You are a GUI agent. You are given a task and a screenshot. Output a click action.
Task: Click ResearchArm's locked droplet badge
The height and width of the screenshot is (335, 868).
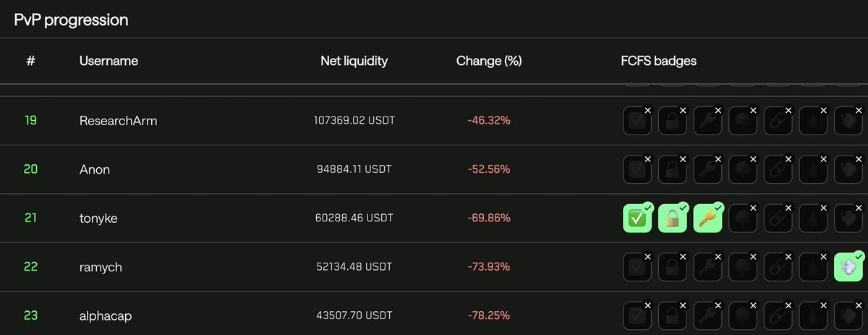coord(814,120)
